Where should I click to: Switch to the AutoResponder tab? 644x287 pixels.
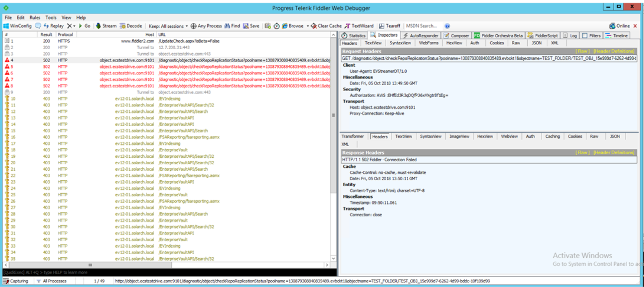[x=421, y=36]
